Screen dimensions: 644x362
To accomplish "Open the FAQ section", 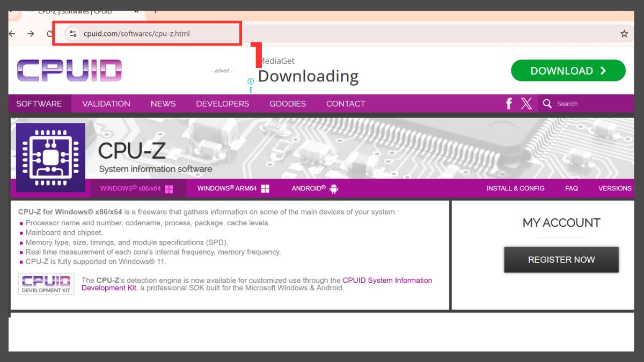I will click(572, 189).
